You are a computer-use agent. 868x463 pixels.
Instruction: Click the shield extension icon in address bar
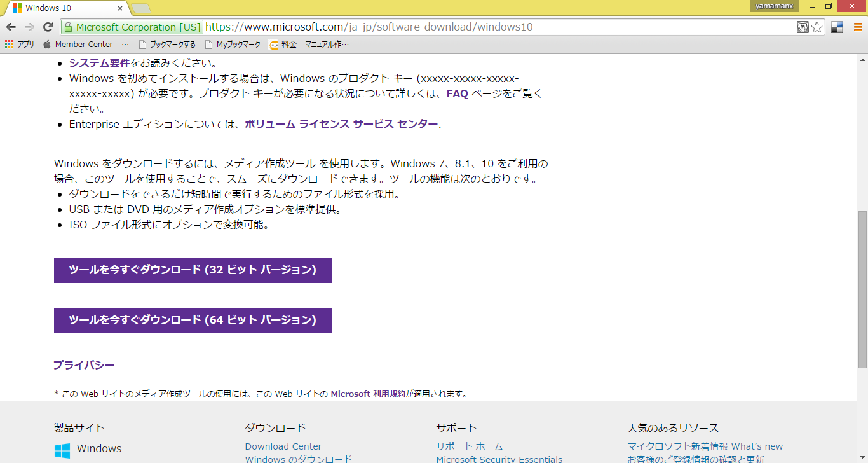click(x=803, y=27)
